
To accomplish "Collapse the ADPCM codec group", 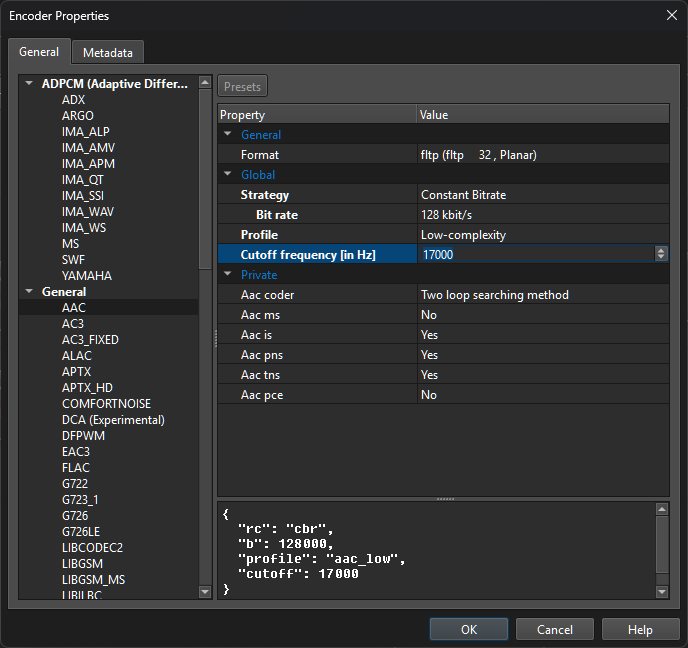I will pos(29,83).
